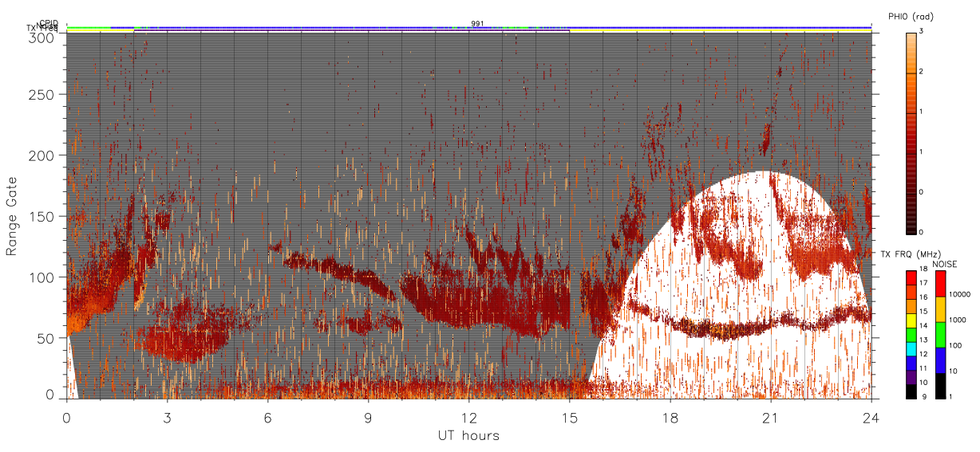Click the '2' tick on PHI0 colorbar
The image size is (980, 452).
click(923, 73)
